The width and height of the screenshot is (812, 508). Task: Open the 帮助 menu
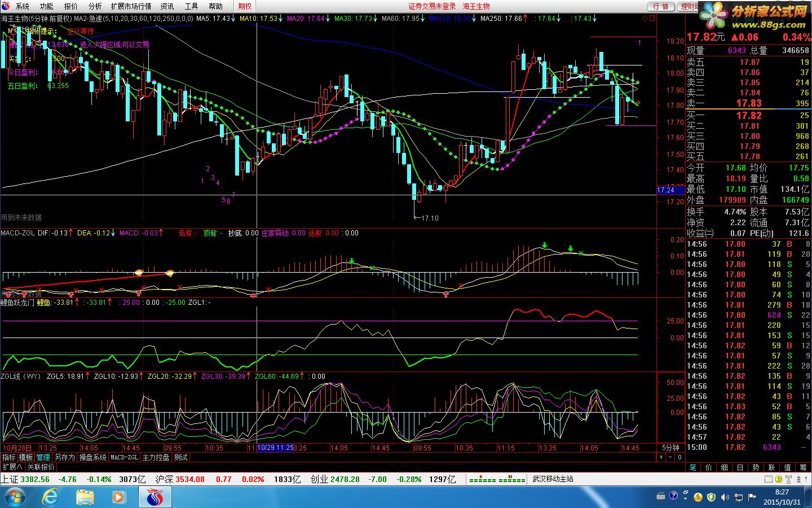(216, 6)
